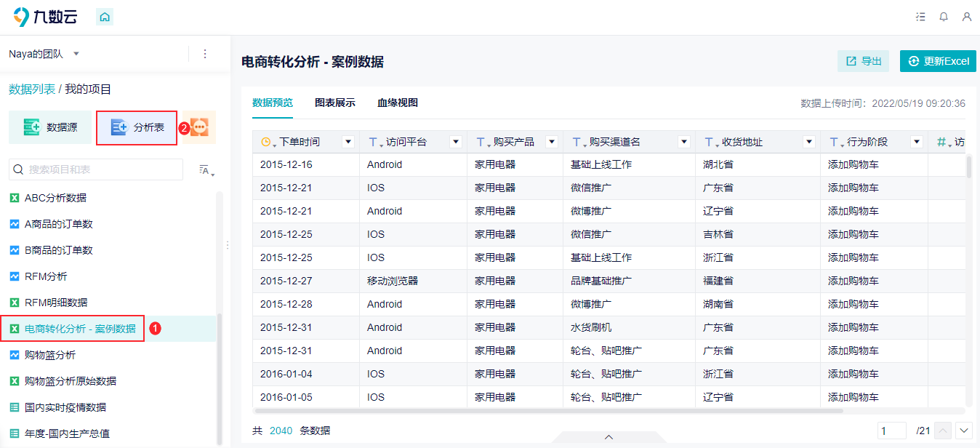
Task: Click the orange more options icon
Action: 198,127
